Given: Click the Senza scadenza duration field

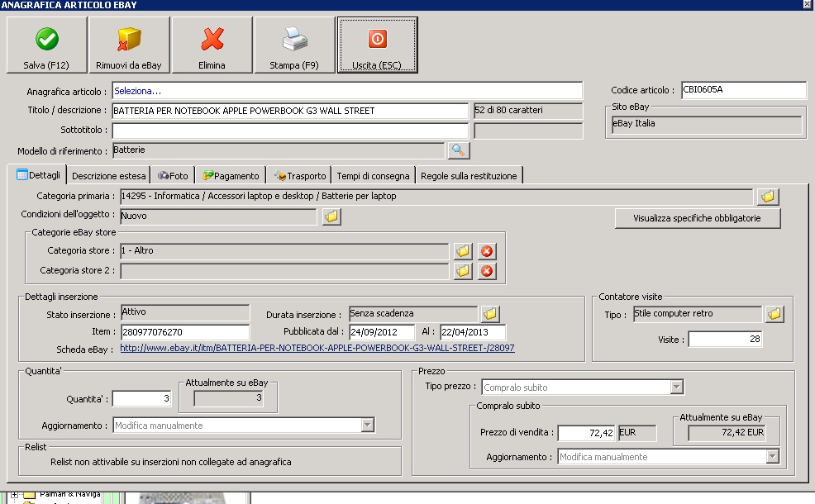Looking at the screenshot, I should coord(412,314).
